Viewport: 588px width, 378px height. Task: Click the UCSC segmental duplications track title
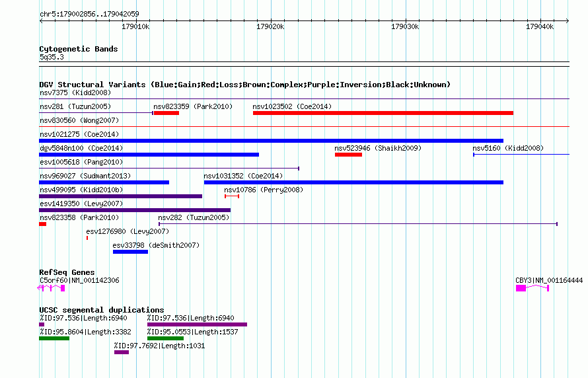click(x=102, y=310)
